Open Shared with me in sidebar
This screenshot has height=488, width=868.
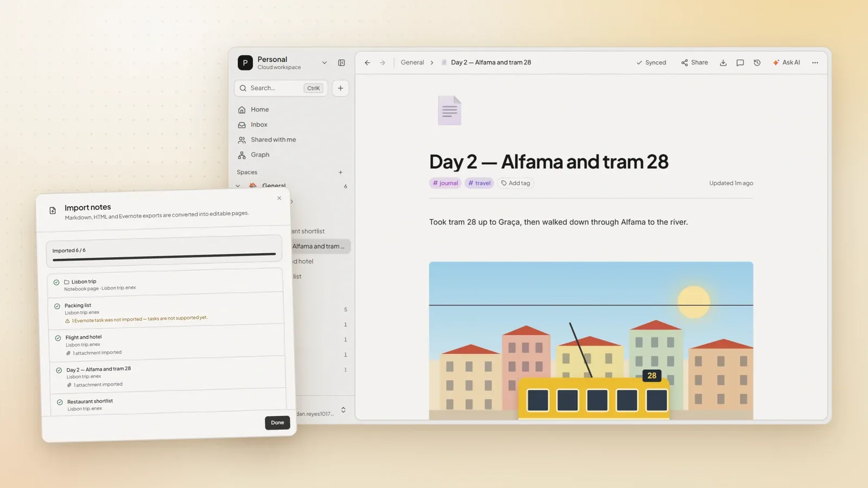[x=292, y=140]
